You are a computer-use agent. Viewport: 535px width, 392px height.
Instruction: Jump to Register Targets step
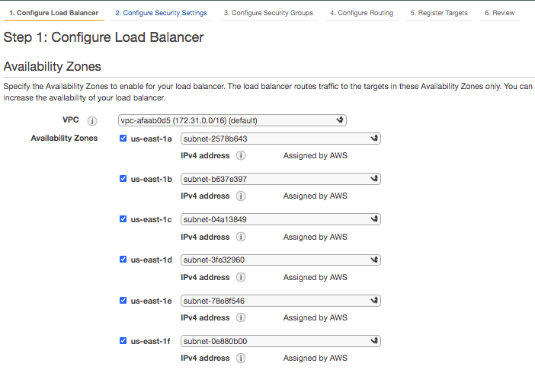tap(438, 13)
